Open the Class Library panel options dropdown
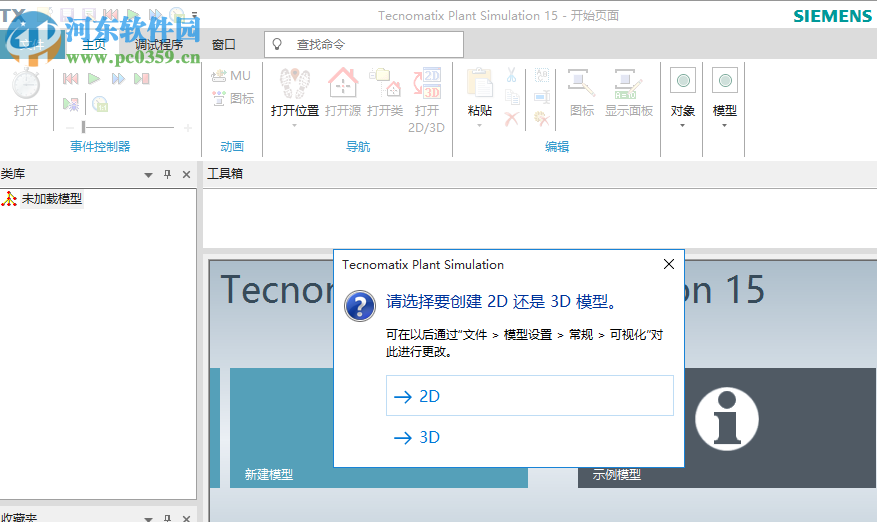The image size is (877, 522). coord(148,175)
